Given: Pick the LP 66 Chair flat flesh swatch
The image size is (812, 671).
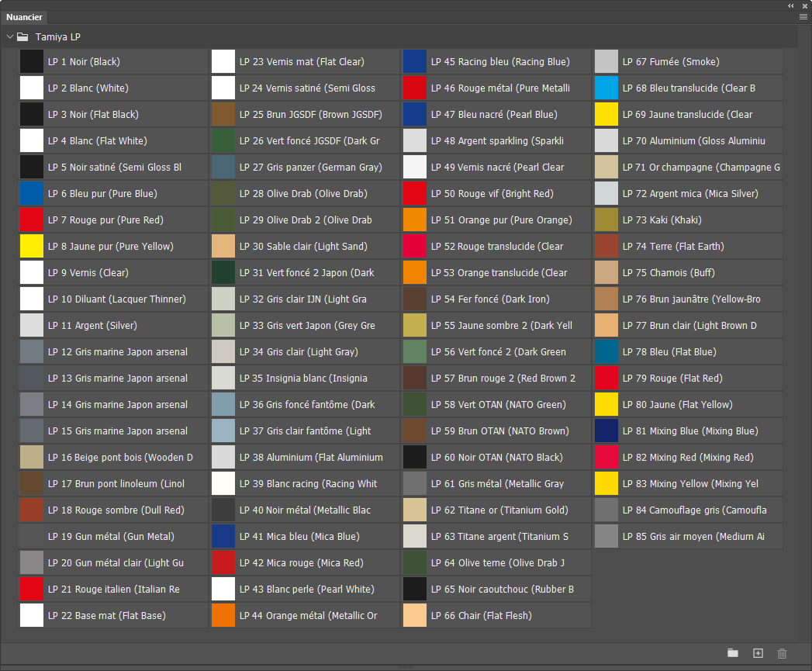Looking at the screenshot, I should tap(415, 616).
